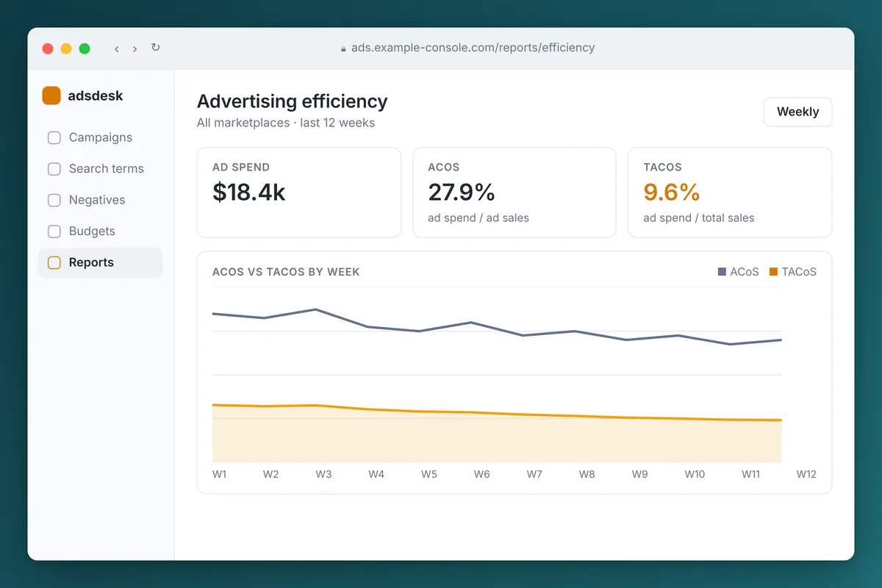
Task: Click the Search terms sidebar icon
Action: pyautogui.click(x=54, y=169)
